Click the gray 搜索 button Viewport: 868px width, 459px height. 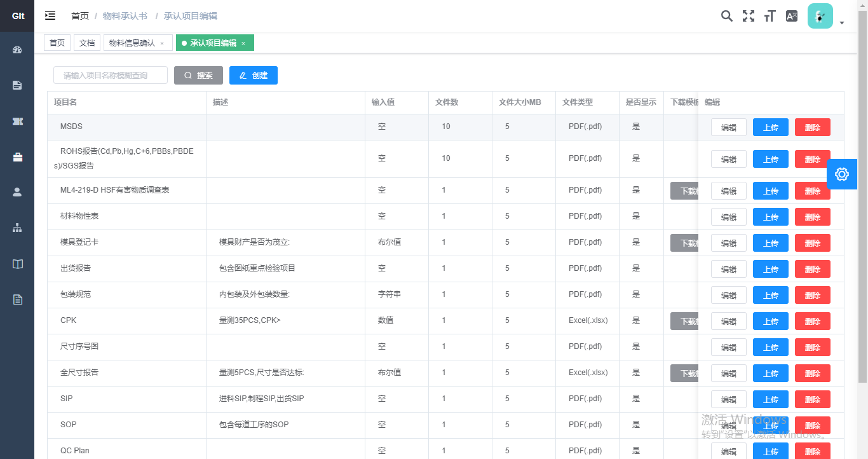click(198, 75)
